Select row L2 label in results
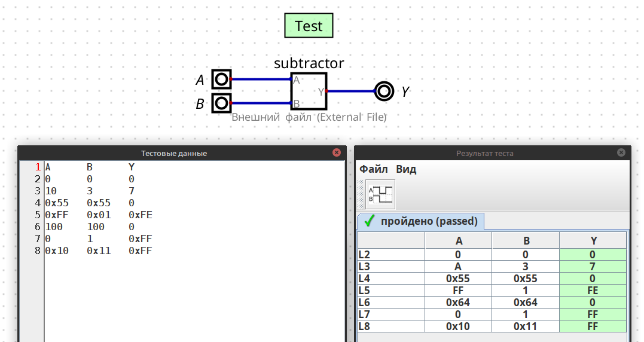The width and height of the screenshot is (644, 342). 391,255
